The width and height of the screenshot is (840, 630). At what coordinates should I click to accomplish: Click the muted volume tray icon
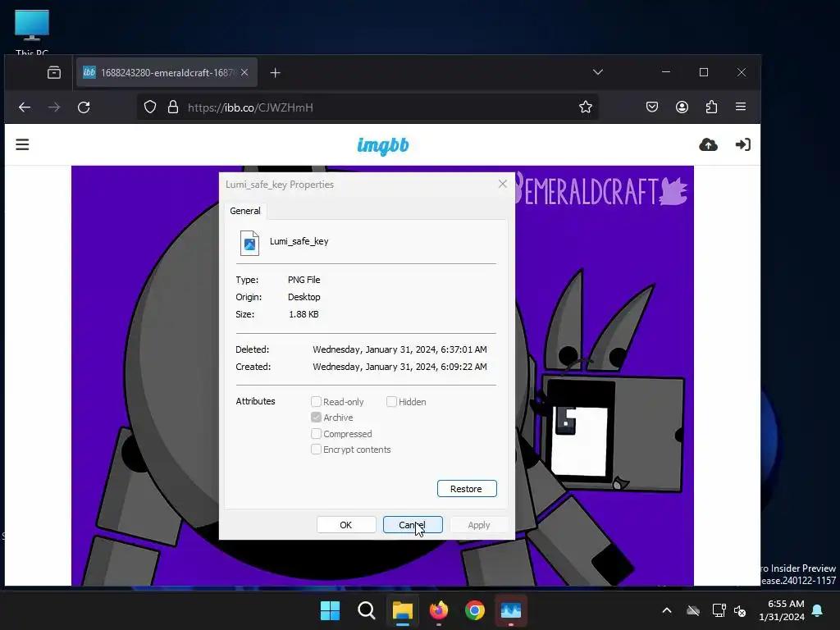pyautogui.click(x=741, y=610)
